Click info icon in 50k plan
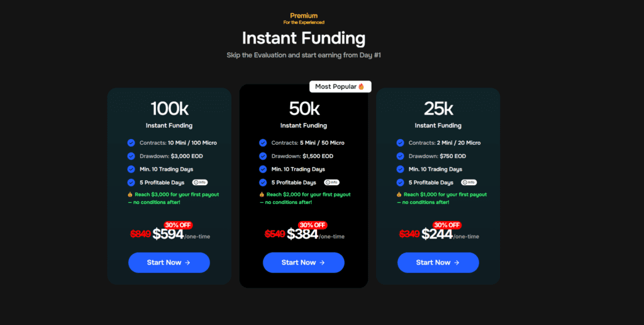This screenshot has width=644, height=325. pyautogui.click(x=331, y=182)
